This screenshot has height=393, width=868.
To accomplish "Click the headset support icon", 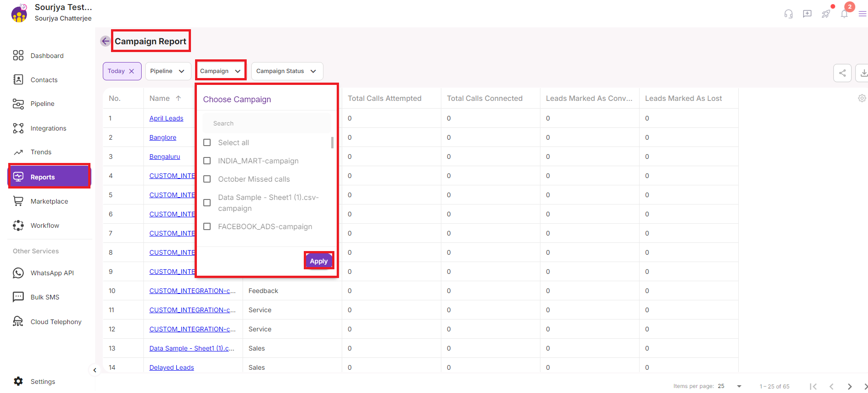I will 788,14.
